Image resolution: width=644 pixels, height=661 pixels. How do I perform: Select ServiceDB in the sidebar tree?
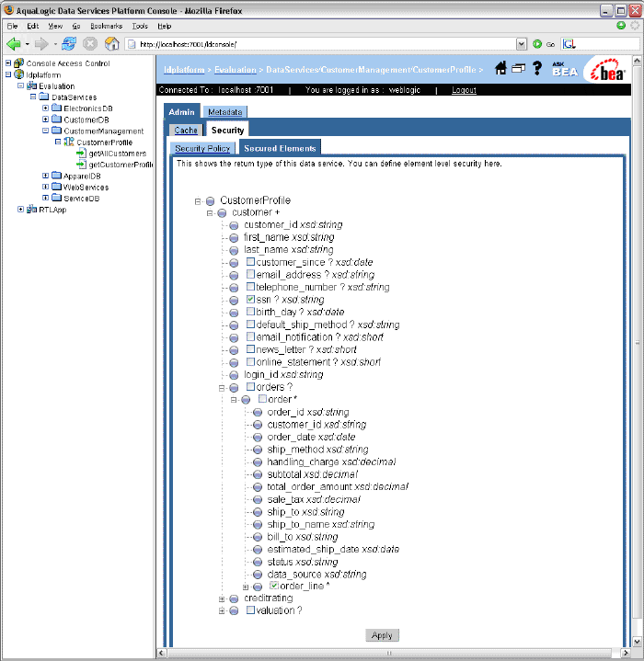pos(81,199)
